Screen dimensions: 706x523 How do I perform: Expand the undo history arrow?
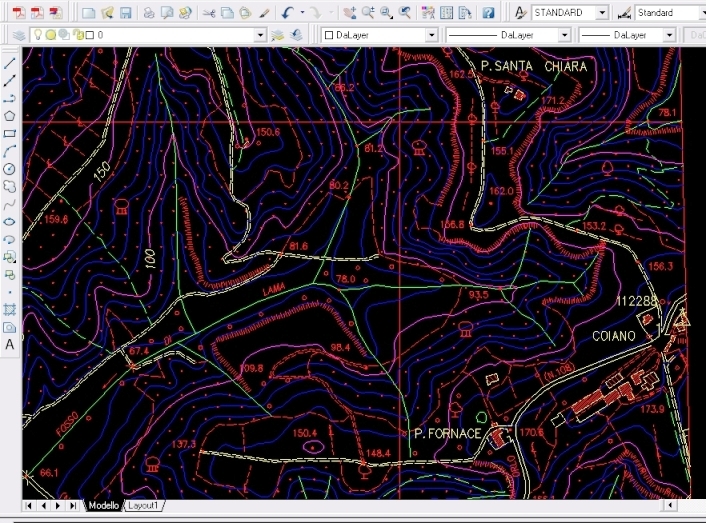(x=302, y=13)
